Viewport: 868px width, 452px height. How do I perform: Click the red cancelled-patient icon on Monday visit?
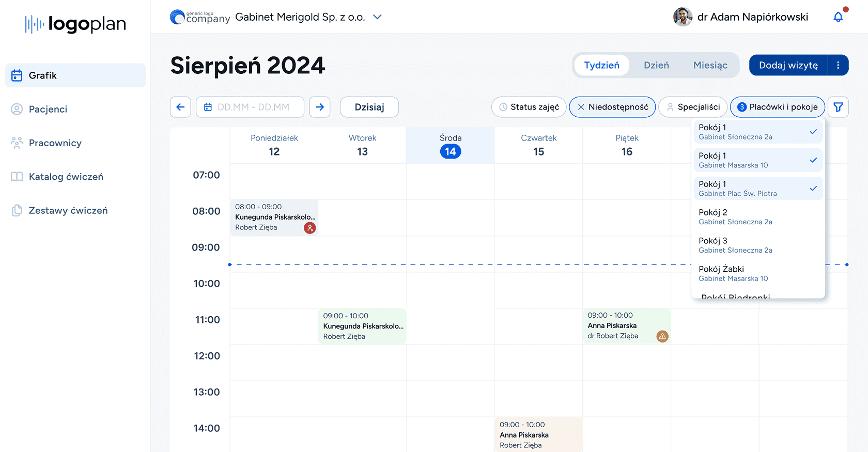pyautogui.click(x=309, y=228)
